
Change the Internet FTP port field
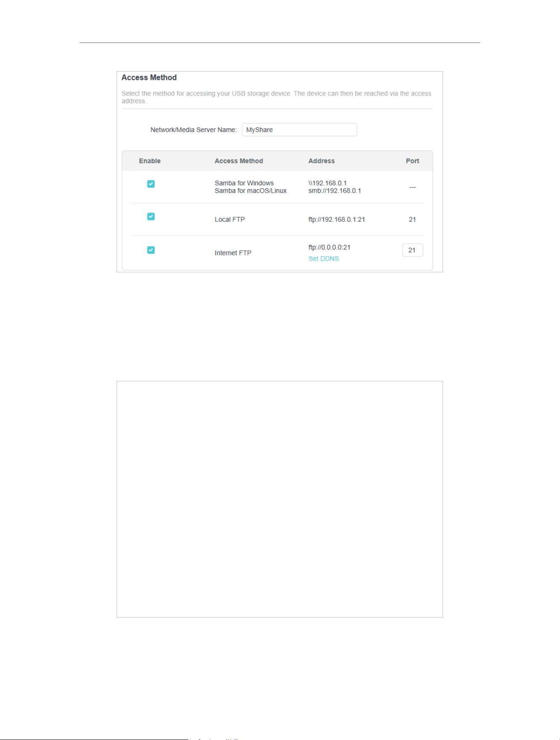click(413, 250)
